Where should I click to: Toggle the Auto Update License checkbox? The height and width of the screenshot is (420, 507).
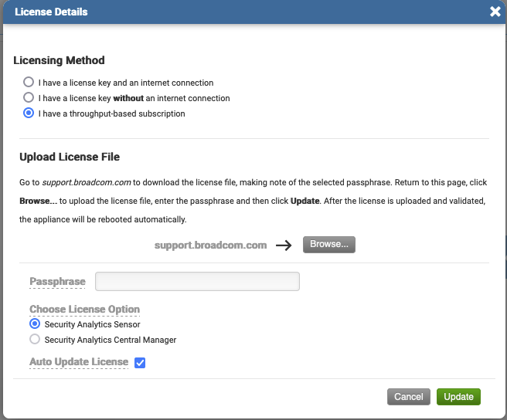click(x=140, y=362)
